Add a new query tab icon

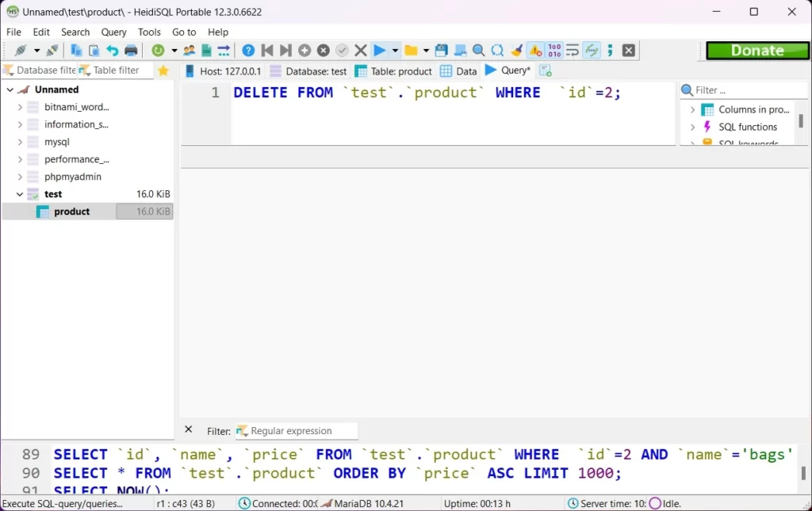tap(546, 71)
